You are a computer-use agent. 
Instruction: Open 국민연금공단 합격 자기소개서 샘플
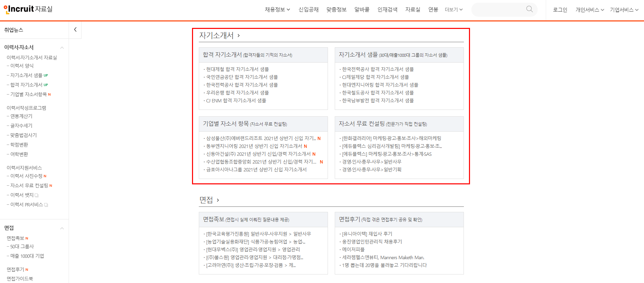(x=242, y=77)
